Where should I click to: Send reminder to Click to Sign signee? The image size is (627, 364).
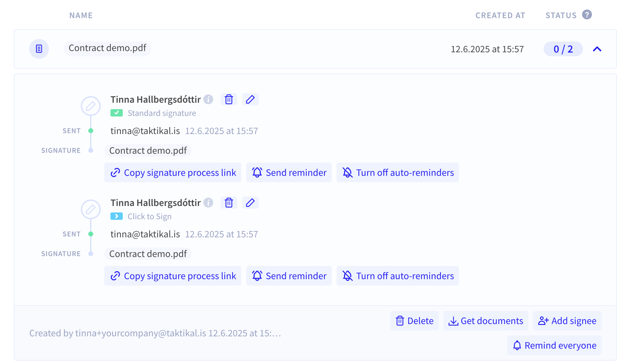tap(289, 276)
